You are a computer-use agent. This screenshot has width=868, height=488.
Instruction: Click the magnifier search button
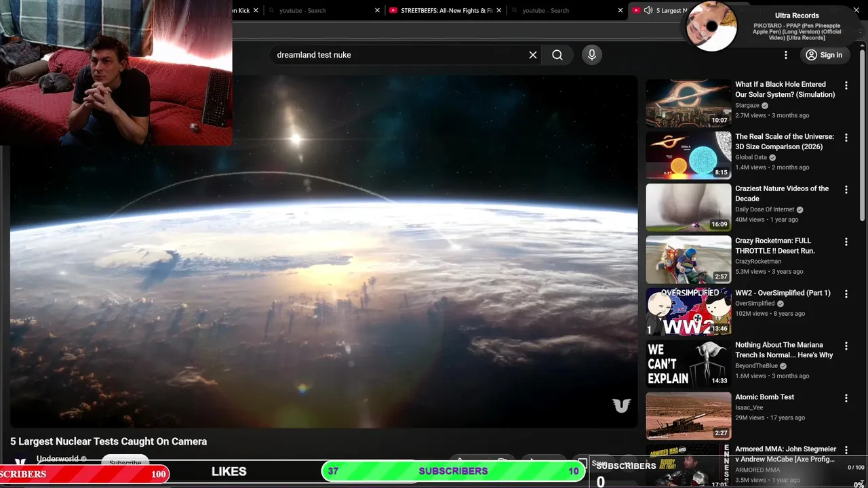pos(557,55)
